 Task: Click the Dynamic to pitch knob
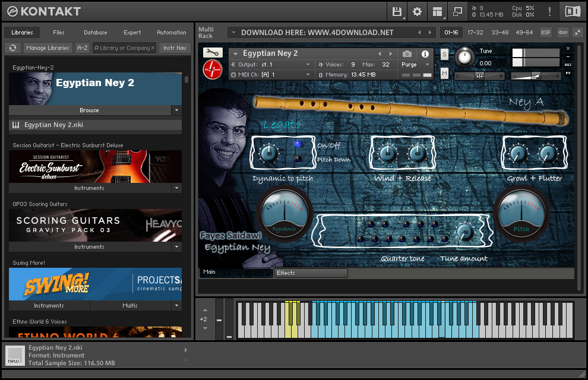point(269,153)
